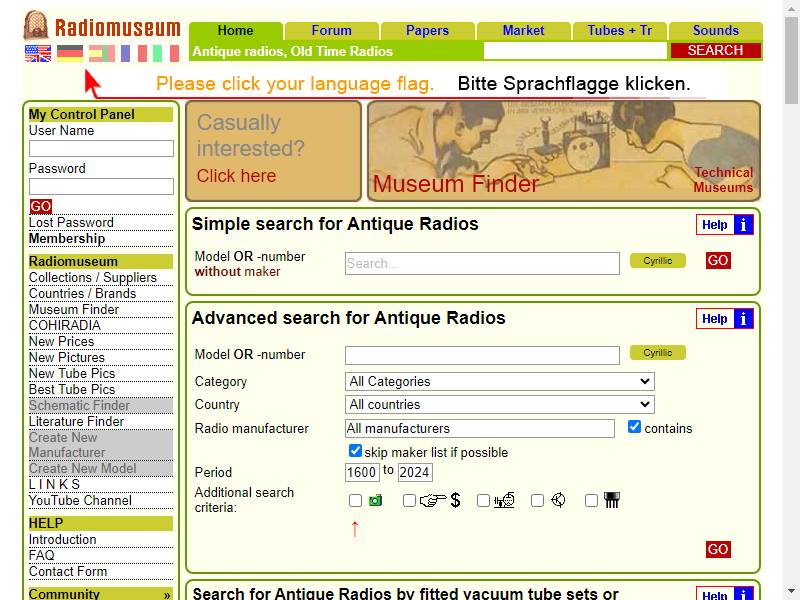Click the Simple search Search... field

pyautogui.click(x=482, y=263)
